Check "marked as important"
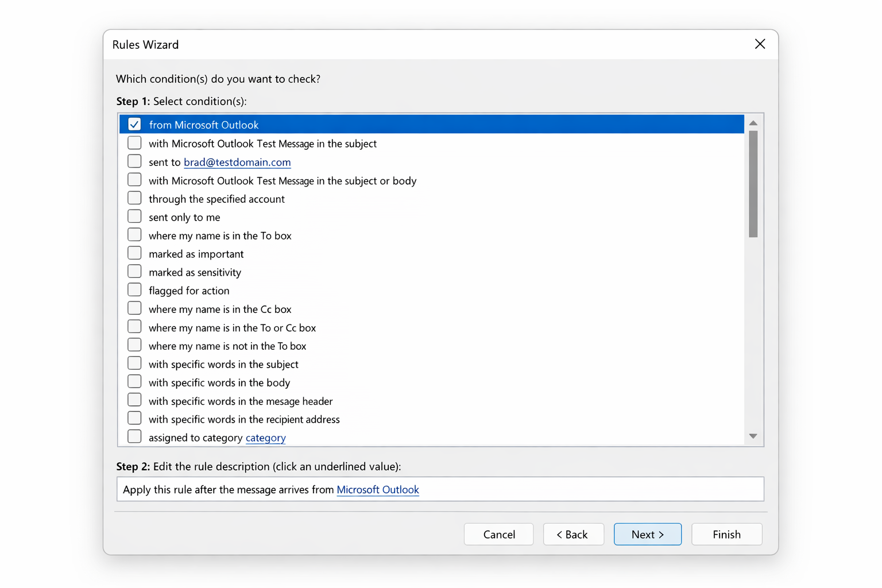 point(134,253)
